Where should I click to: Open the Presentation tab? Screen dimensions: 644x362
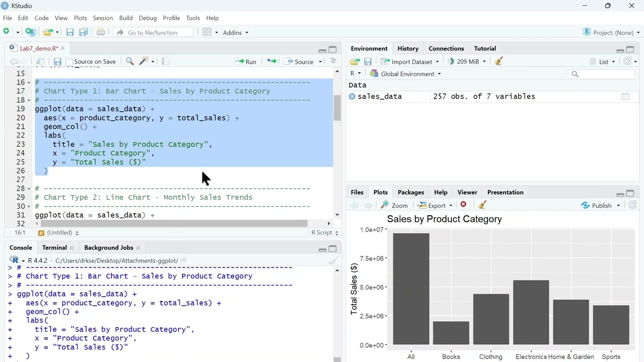505,192
